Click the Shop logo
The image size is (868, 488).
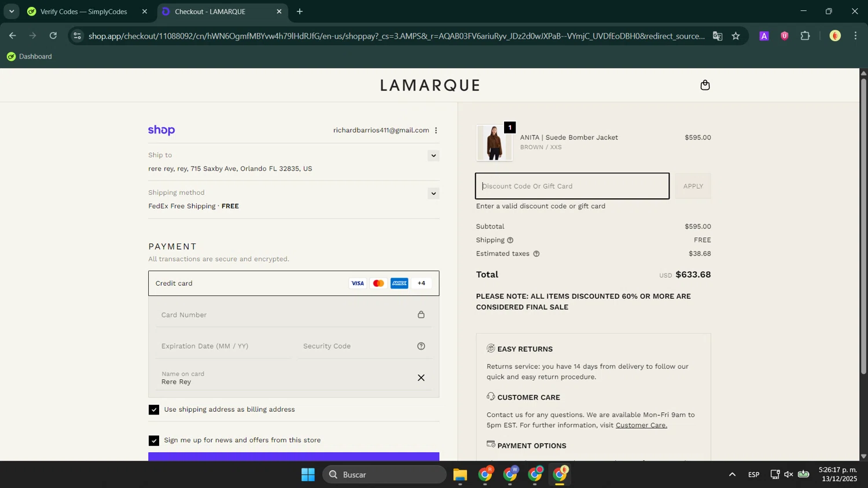pyautogui.click(x=161, y=131)
